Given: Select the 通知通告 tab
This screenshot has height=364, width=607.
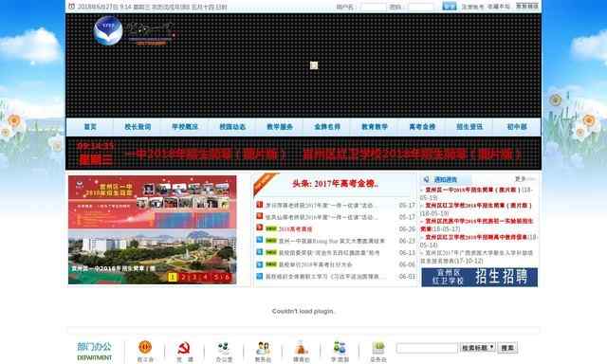Looking at the screenshot, I should click(446, 179).
